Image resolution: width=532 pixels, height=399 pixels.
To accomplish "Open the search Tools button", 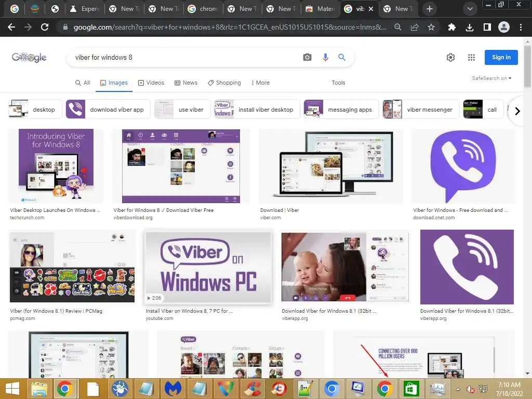I will coord(338,83).
